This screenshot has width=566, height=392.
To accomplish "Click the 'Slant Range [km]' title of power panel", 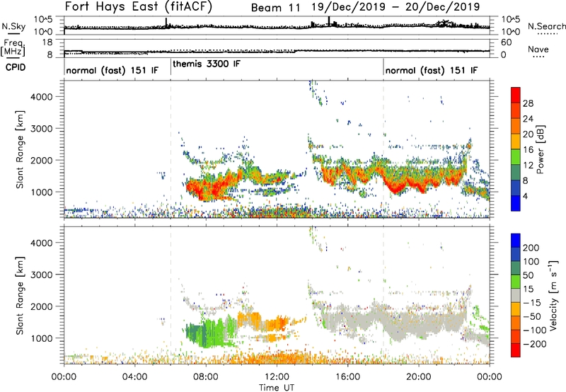I will coord(20,149).
